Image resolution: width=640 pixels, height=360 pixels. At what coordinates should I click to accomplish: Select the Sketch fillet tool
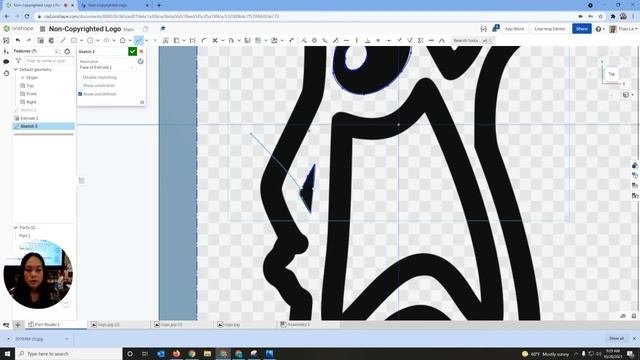[204, 40]
